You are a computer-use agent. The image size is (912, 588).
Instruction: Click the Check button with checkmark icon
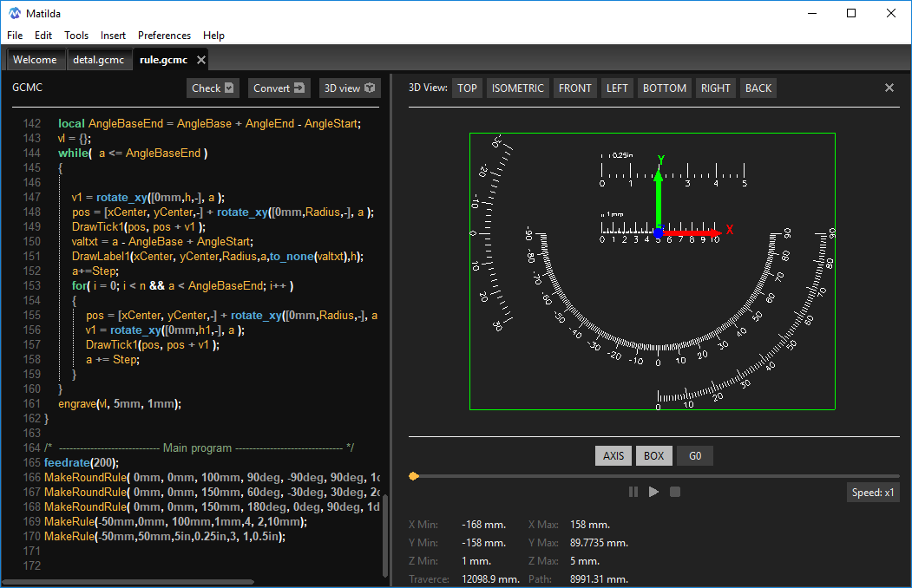pos(213,88)
